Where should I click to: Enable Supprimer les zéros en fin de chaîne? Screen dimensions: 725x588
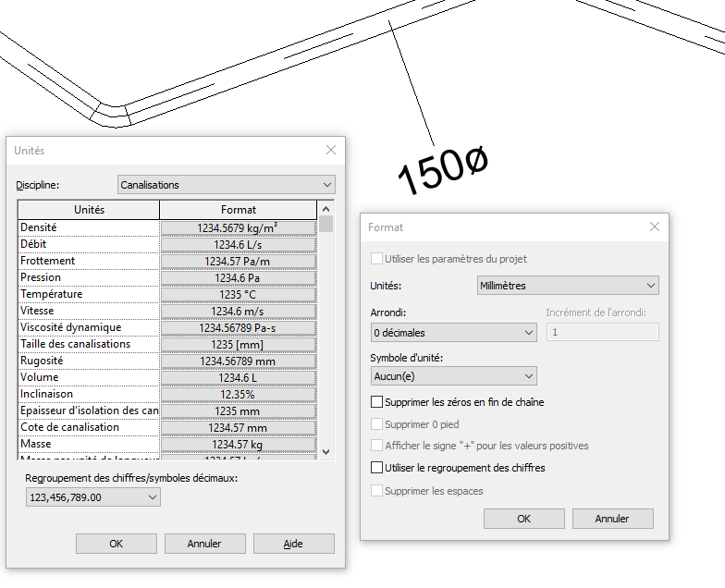pos(376,402)
